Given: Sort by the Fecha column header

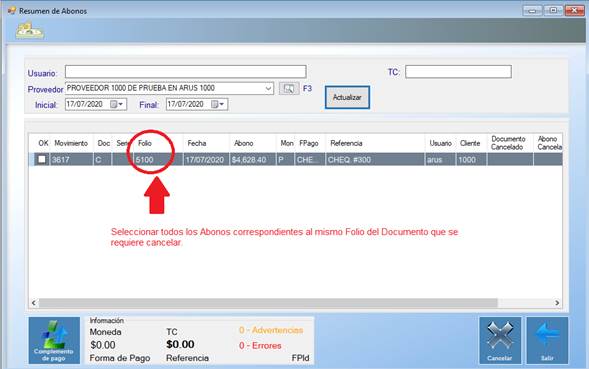Looking at the screenshot, I should tap(197, 143).
